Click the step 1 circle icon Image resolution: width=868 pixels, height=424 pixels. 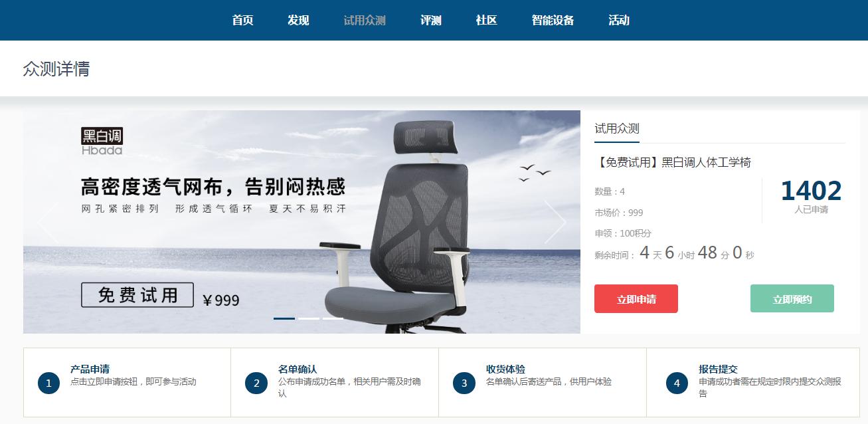click(x=48, y=383)
